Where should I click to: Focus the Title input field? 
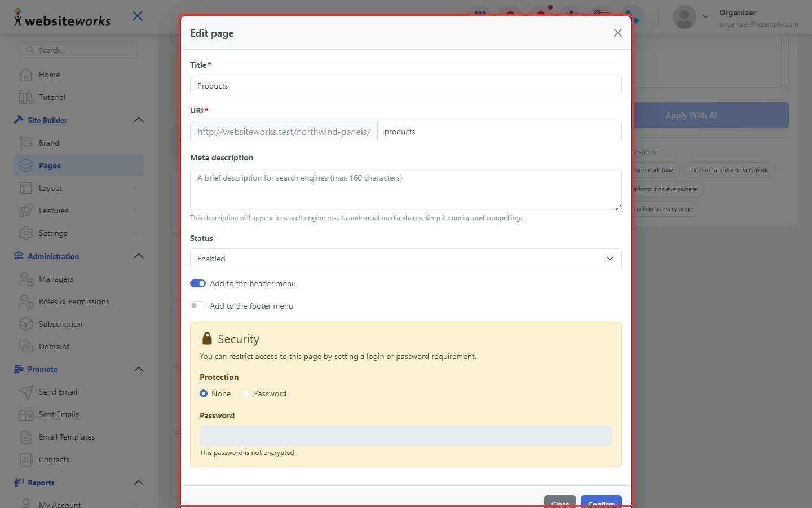[406, 86]
